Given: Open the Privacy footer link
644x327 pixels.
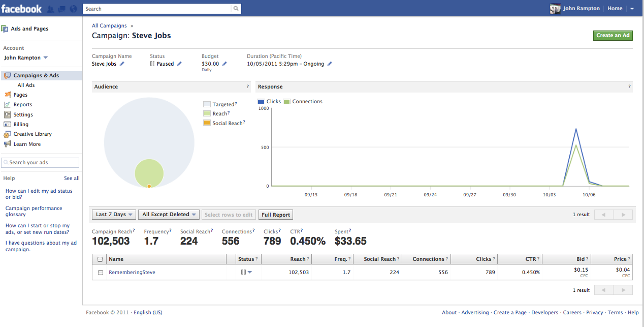Looking at the screenshot, I should (x=595, y=313).
